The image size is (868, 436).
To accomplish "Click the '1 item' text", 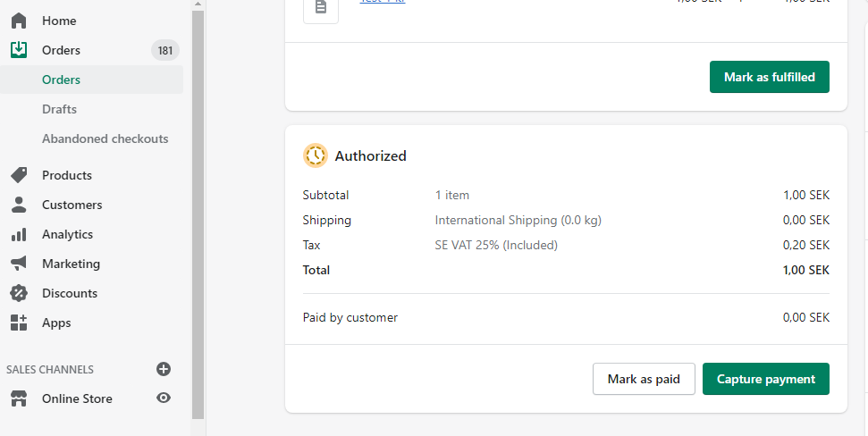I will click(x=451, y=195).
